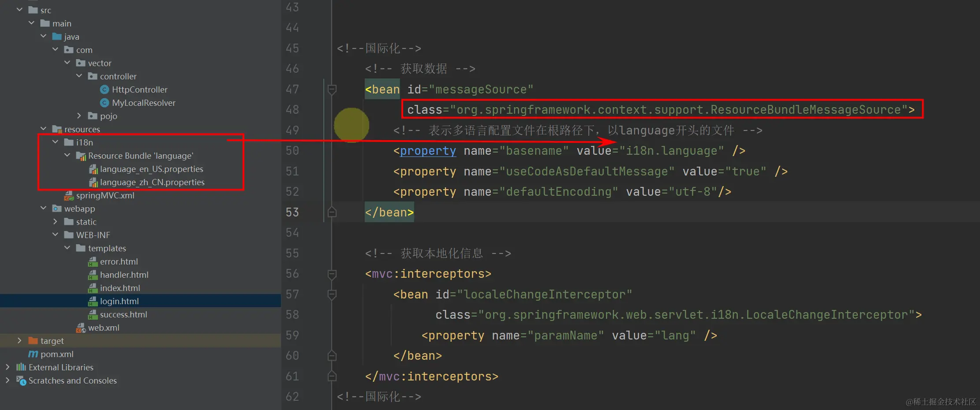This screenshot has width=980, height=410.
Task: Click the java source folder icon
Action: point(57,37)
